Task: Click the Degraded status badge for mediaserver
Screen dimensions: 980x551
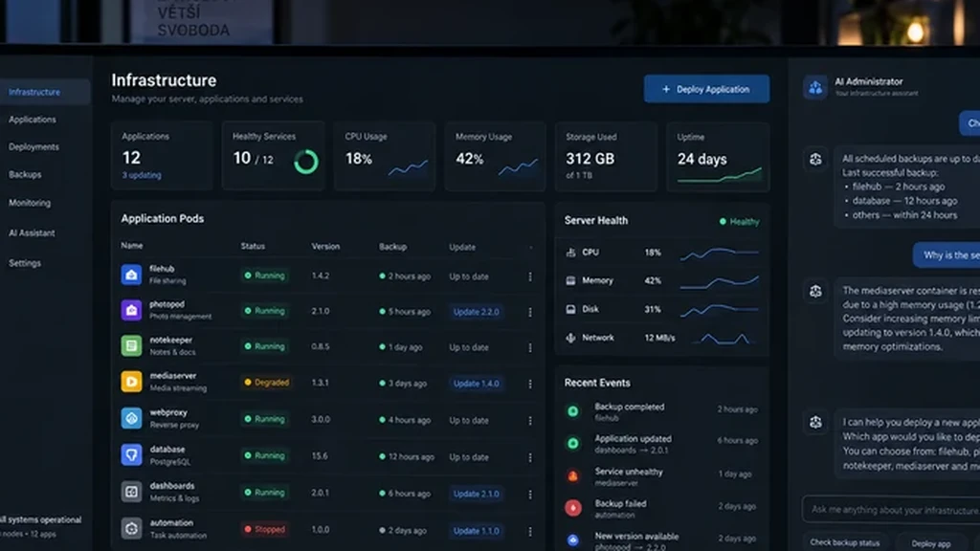Action: tap(267, 383)
